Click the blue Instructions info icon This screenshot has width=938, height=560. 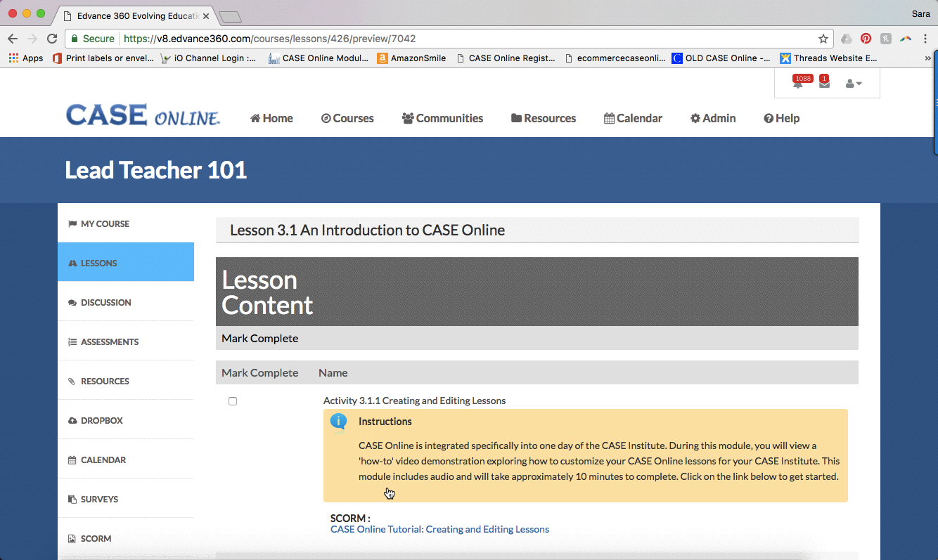coord(339,422)
